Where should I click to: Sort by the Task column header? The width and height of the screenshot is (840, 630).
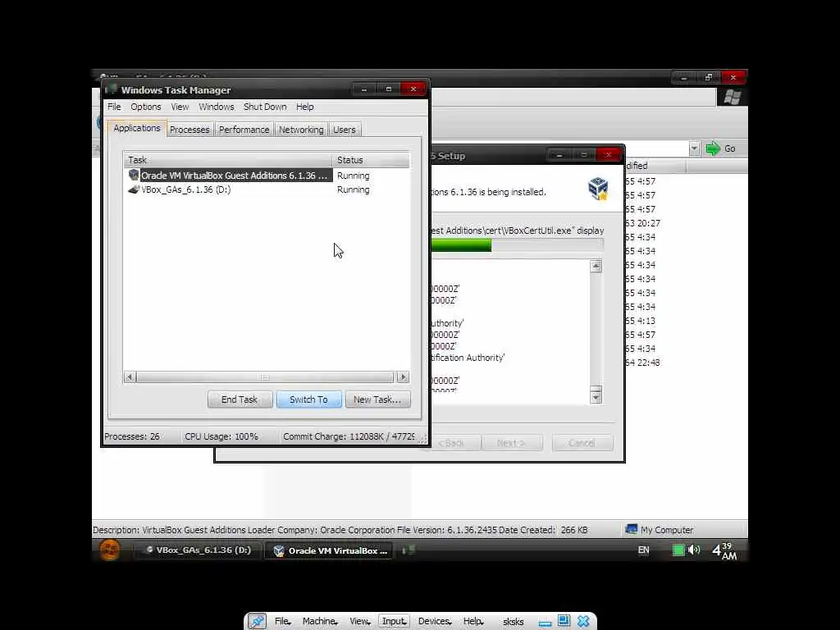pyautogui.click(x=228, y=160)
